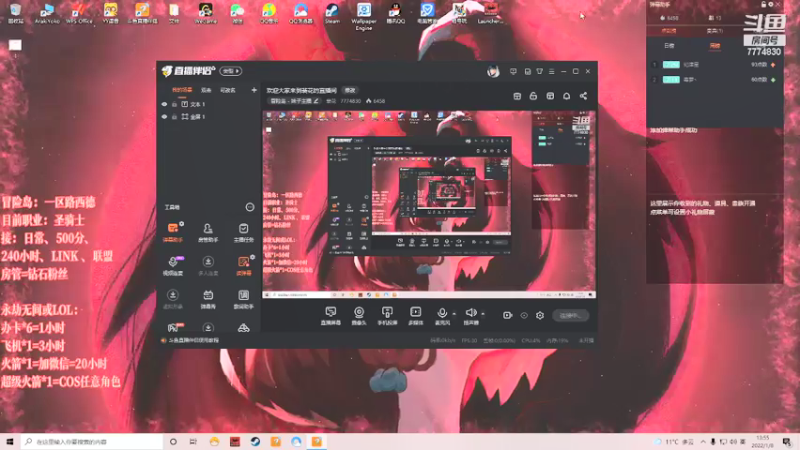This screenshot has height=450, width=800.
Task: Click the live streaming status button
Action: (570, 316)
